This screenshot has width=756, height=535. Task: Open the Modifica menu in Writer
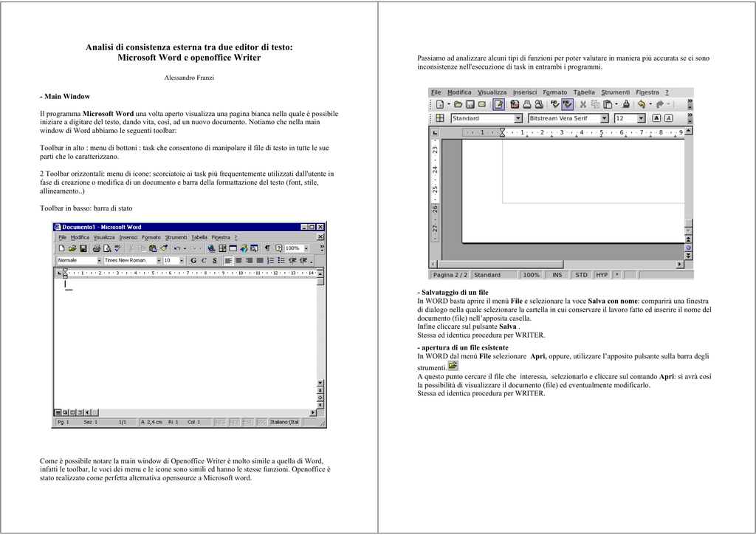click(459, 92)
